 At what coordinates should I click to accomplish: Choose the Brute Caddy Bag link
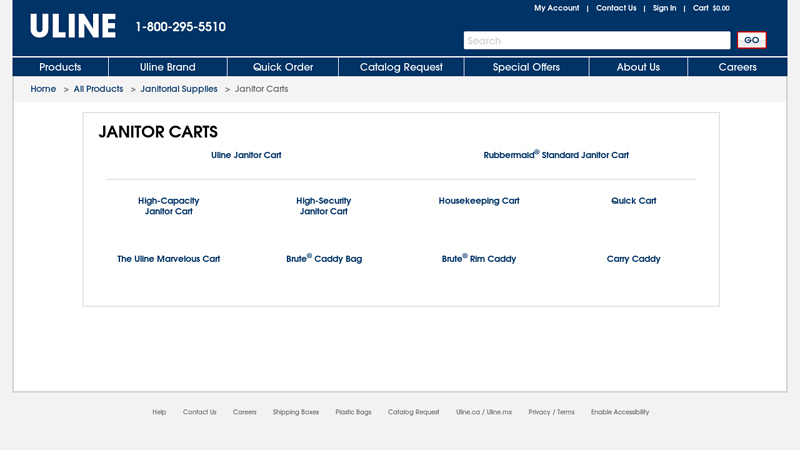click(324, 259)
